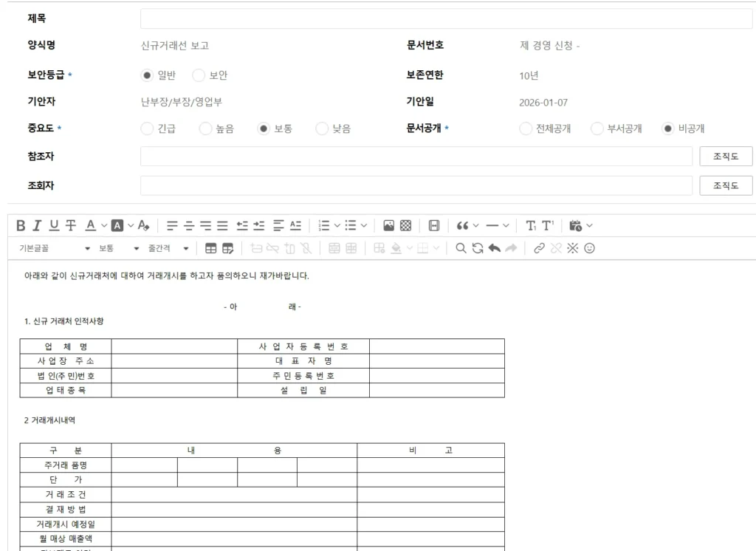Insert an image into the document
Viewport: 756px width, 551px height.
388,225
